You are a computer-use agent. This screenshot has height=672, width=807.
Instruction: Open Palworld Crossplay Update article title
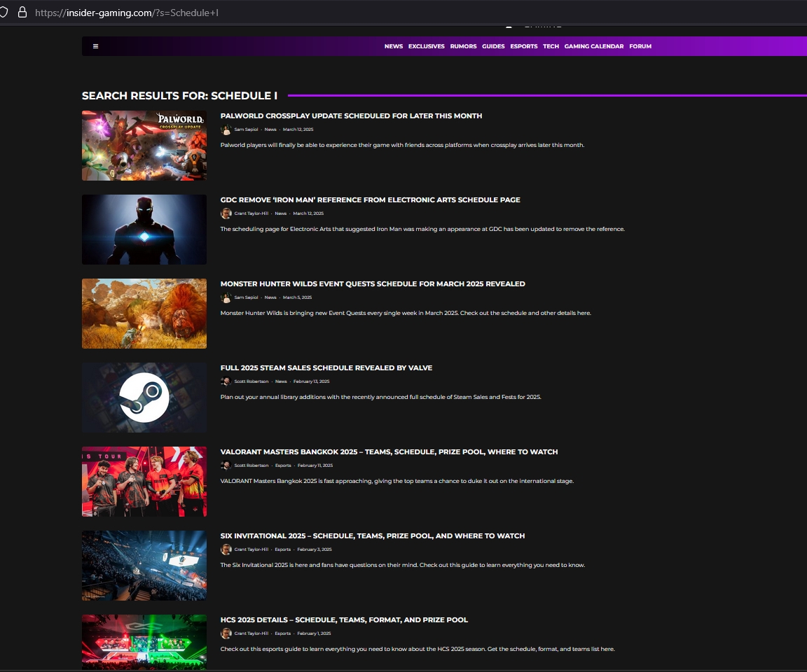tap(351, 115)
